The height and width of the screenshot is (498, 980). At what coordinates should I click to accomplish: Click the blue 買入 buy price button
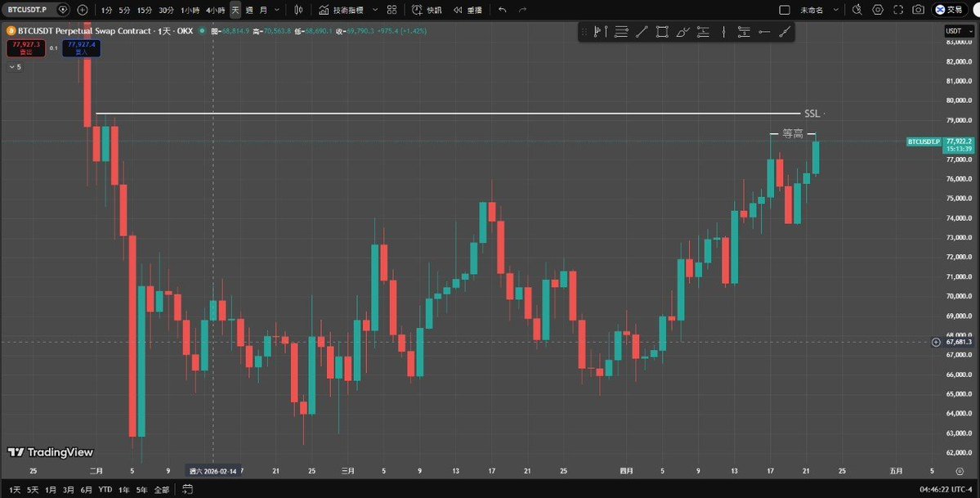point(81,48)
